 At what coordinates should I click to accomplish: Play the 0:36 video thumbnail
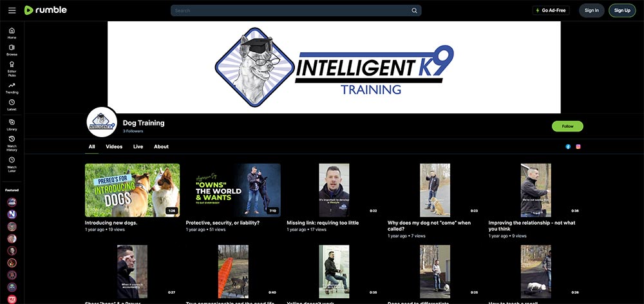coord(536,190)
